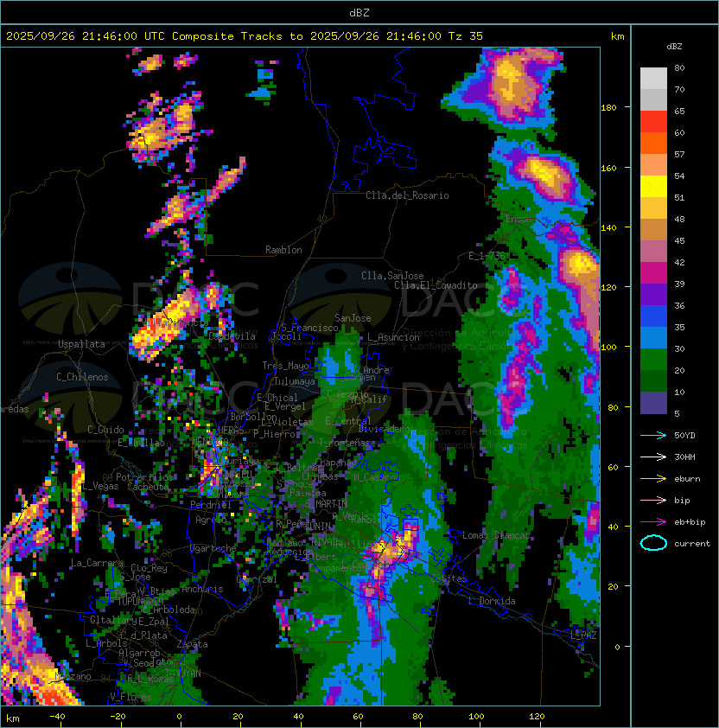Click the 'Chapanay' place label
This screenshot has width=719, height=728.
point(335,463)
